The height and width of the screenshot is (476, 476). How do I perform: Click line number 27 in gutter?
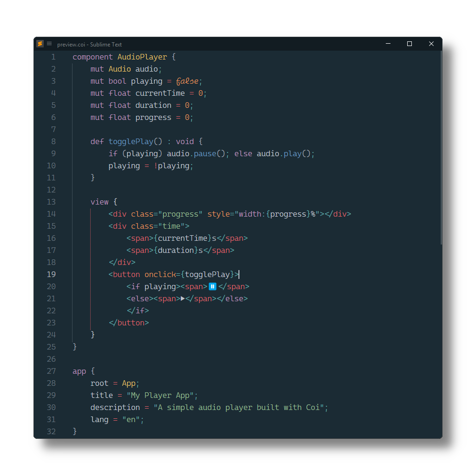pyautogui.click(x=51, y=371)
